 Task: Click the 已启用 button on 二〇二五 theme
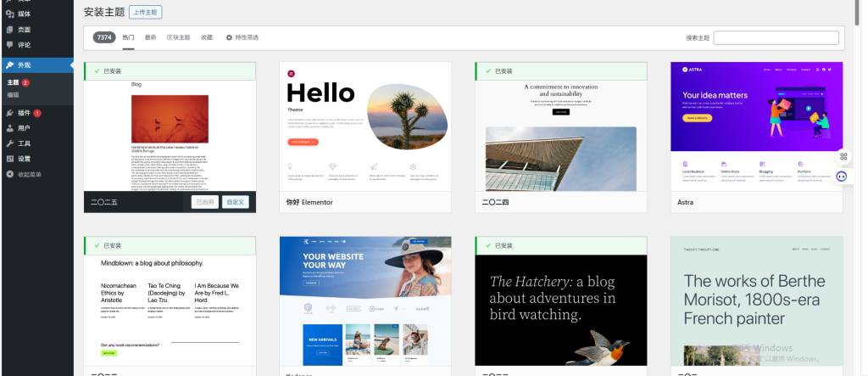click(x=205, y=202)
